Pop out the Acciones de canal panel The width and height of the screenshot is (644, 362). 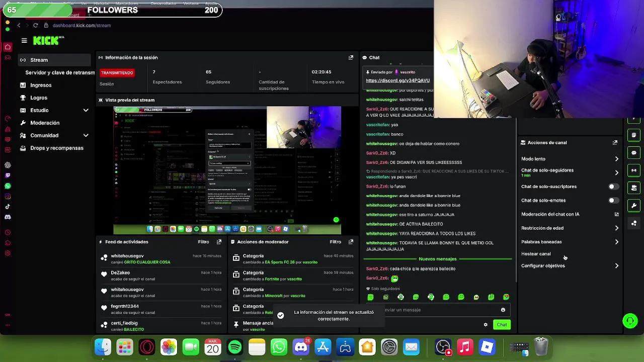click(x=615, y=143)
